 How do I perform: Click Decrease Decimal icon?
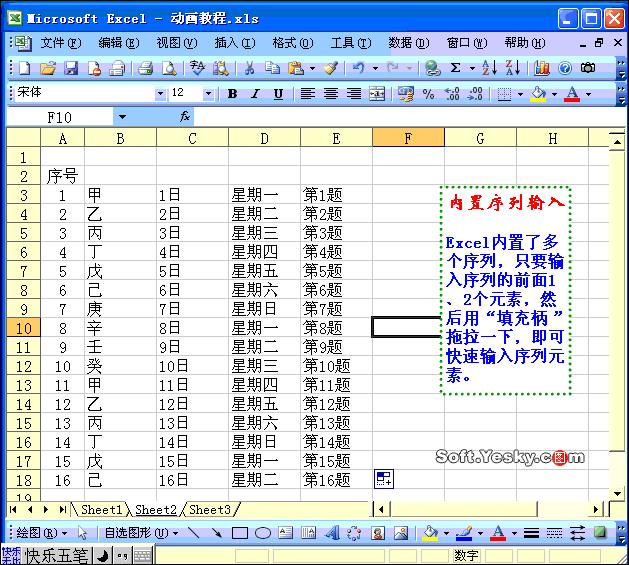tap(476, 94)
